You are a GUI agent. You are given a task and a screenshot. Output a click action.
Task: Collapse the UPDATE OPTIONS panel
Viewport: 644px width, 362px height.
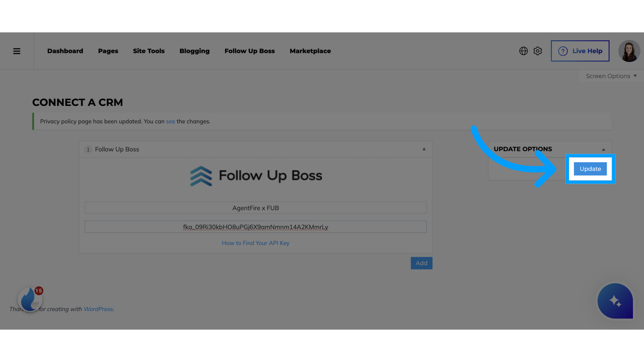pyautogui.click(x=604, y=149)
